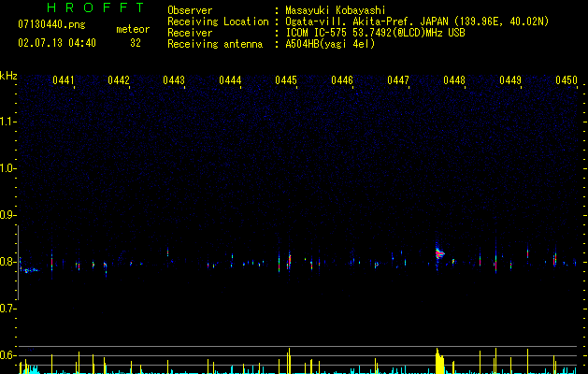Click the 0.9 frequency axis label
The image size is (588, 374).
pos(7,215)
